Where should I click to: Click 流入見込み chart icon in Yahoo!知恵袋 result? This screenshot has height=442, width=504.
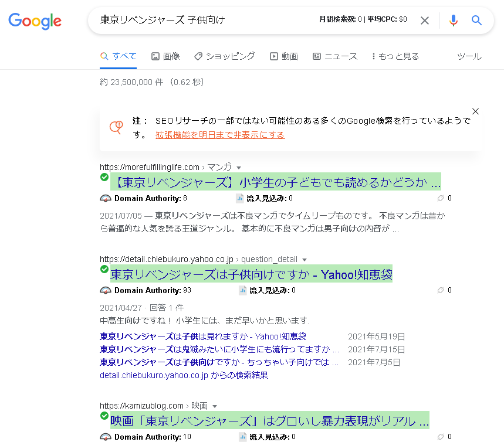point(243,290)
